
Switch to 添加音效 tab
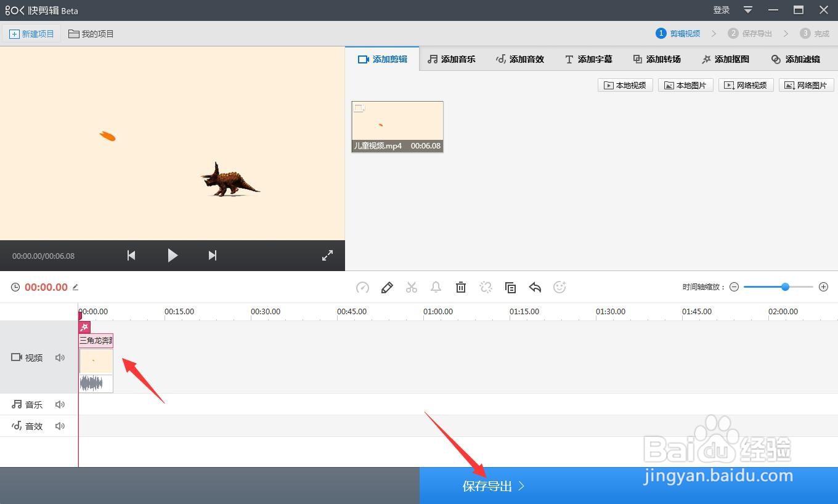[520, 59]
